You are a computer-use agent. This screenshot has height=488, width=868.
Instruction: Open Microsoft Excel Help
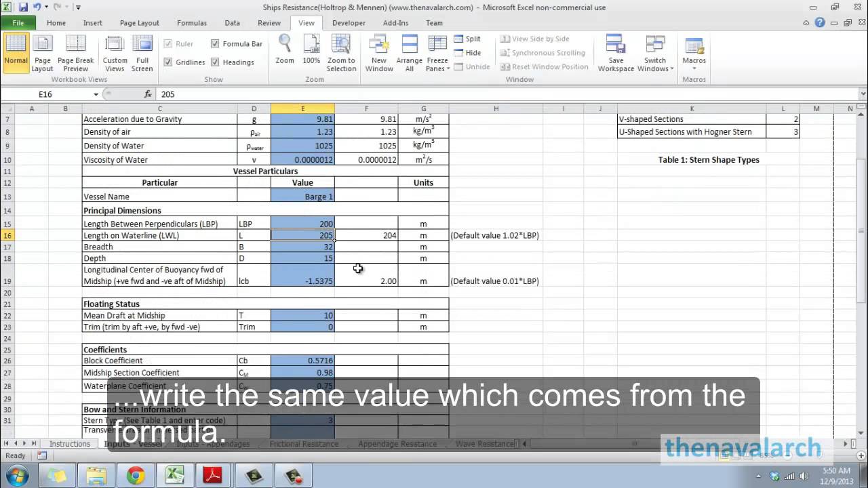coord(821,22)
